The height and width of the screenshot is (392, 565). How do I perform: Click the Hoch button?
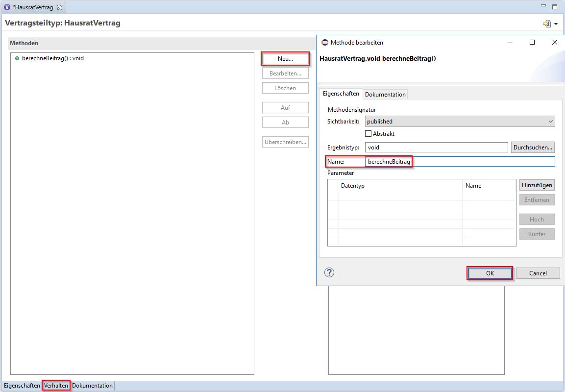(537, 220)
